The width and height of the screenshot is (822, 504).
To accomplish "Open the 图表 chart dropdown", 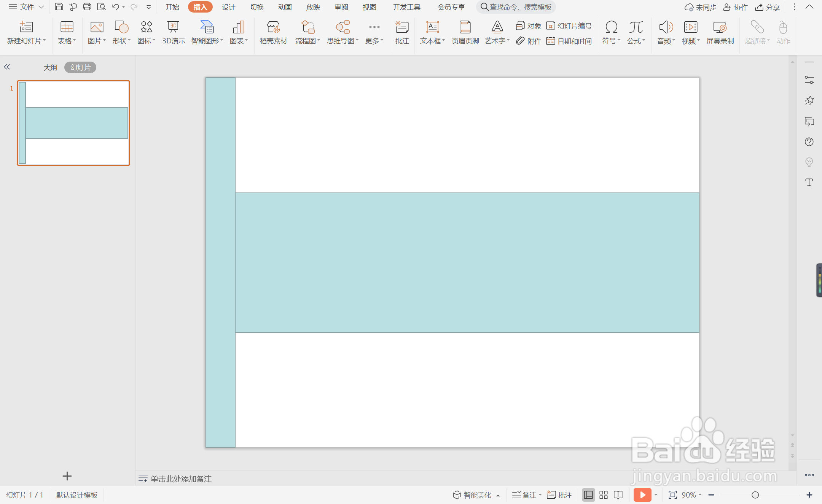I will pyautogui.click(x=239, y=41).
